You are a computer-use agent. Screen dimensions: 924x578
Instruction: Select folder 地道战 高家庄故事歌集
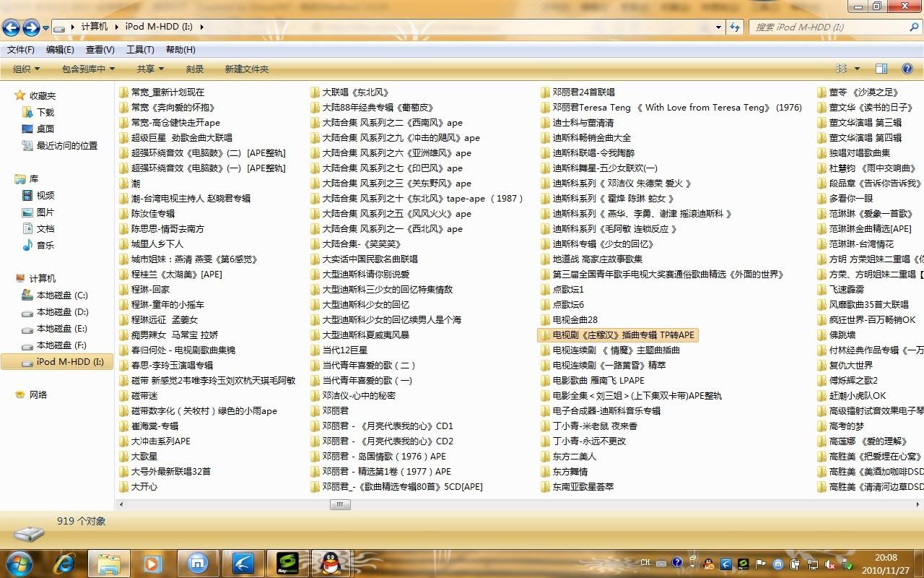click(x=591, y=259)
